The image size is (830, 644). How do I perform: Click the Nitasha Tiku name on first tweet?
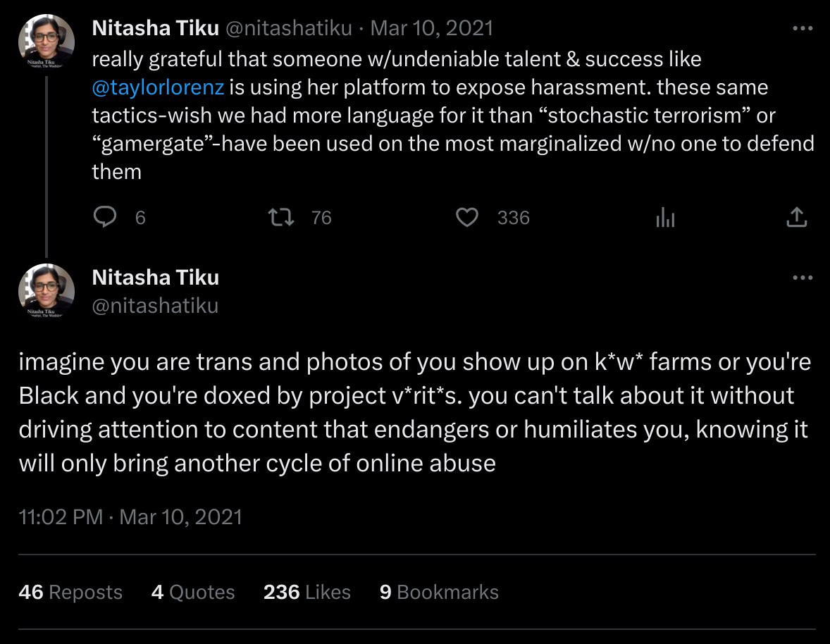point(155,28)
